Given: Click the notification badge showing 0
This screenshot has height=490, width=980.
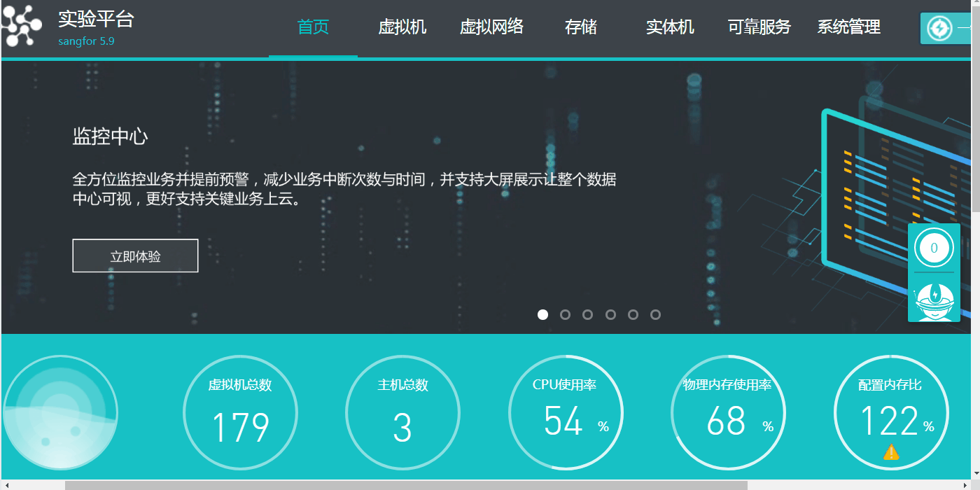Looking at the screenshot, I should point(934,247).
